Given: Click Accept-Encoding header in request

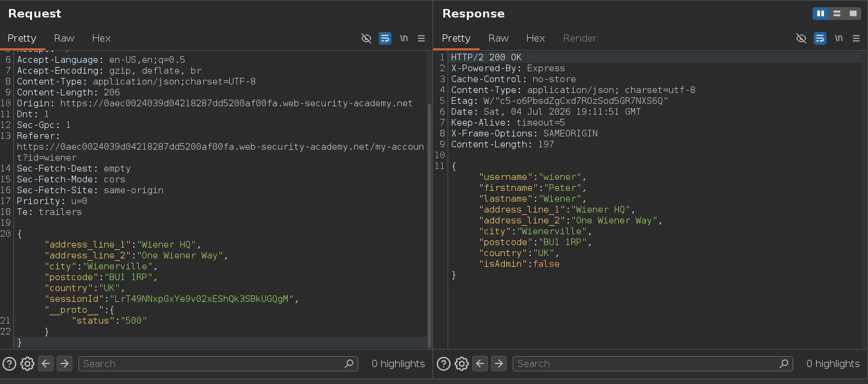Looking at the screenshot, I should (109, 71).
